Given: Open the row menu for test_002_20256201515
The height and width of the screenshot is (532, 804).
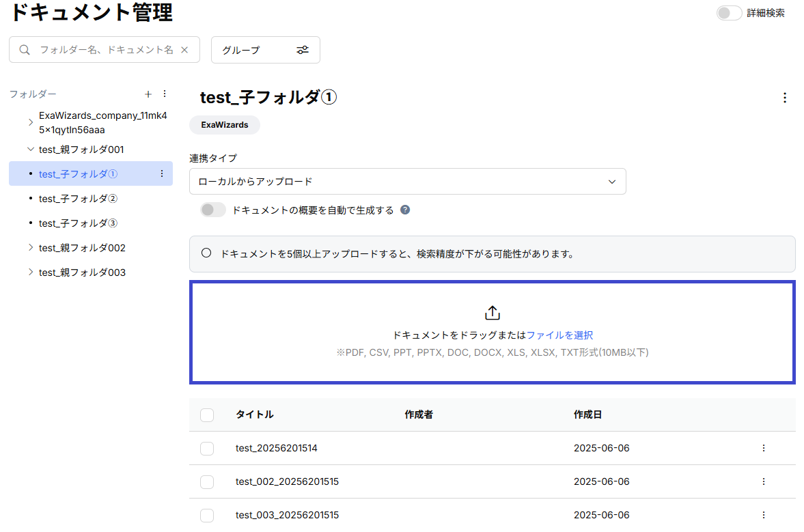Looking at the screenshot, I should tap(764, 481).
